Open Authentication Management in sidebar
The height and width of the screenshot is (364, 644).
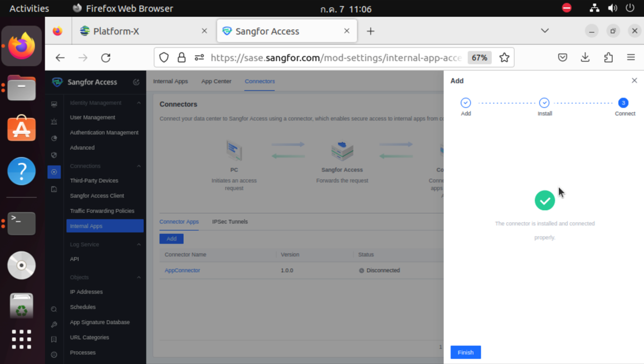pos(104,132)
